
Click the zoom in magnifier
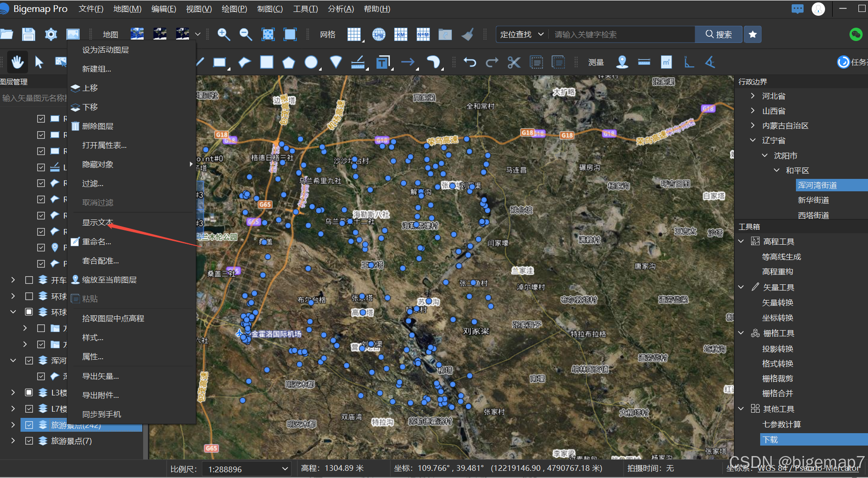click(x=223, y=34)
